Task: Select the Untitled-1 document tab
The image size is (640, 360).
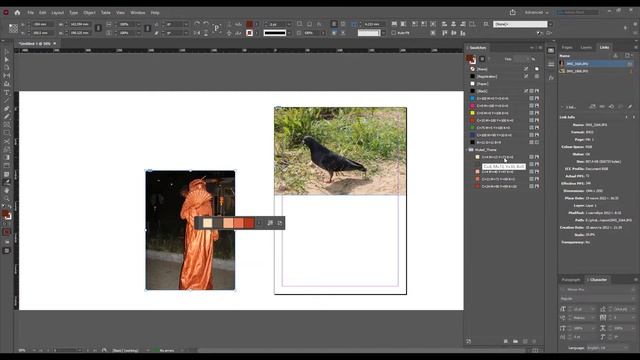Action: [x=34, y=43]
